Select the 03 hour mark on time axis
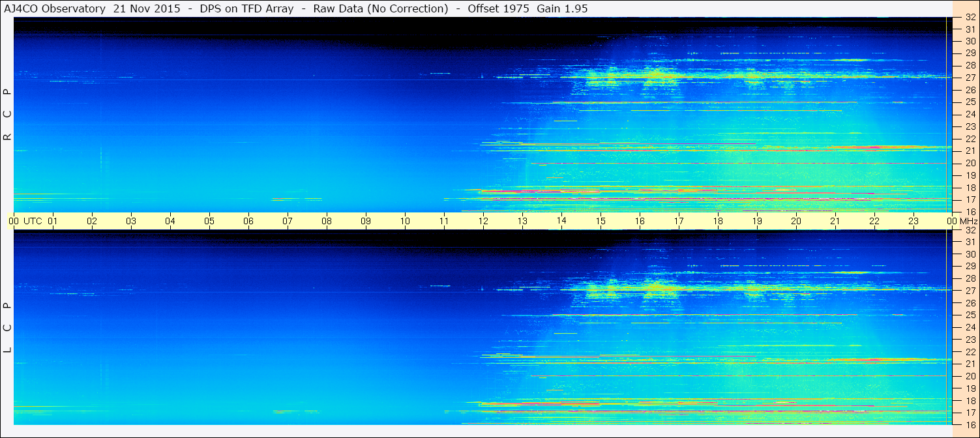This screenshot has width=980, height=438. click(131, 221)
